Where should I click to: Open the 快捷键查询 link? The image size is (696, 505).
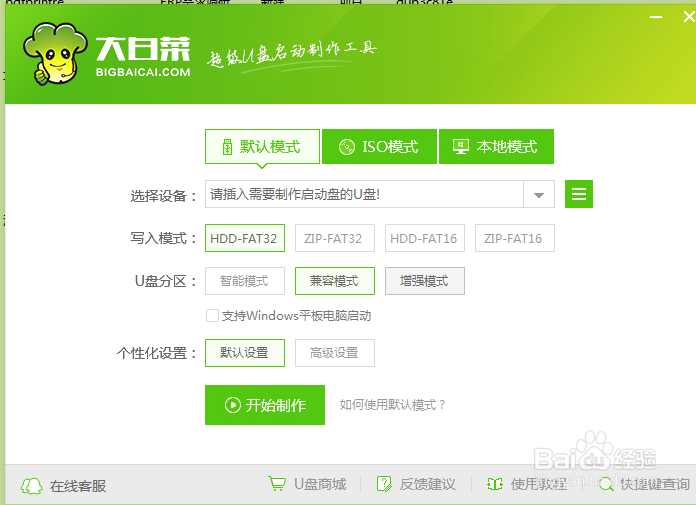655,484
